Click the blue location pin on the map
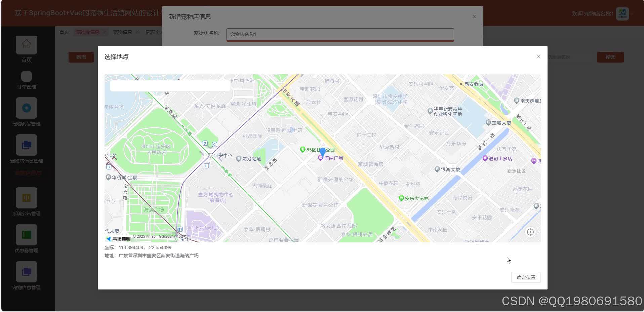The height and width of the screenshot is (312, 644). pos(322,152)
